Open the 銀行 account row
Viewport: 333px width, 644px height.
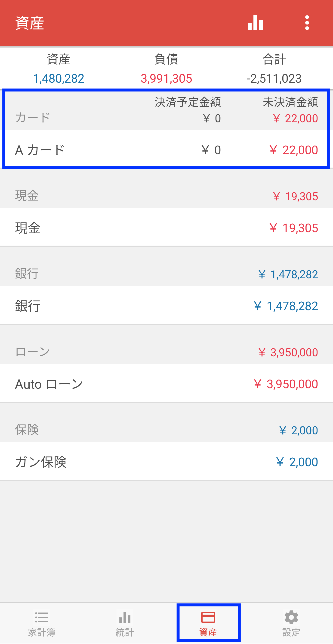(166, 306)
